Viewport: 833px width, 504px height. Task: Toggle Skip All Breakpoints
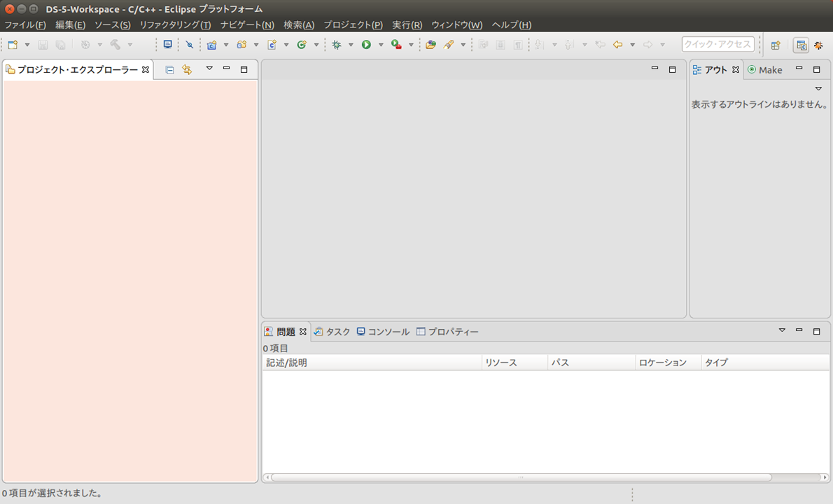click(189, 45)
